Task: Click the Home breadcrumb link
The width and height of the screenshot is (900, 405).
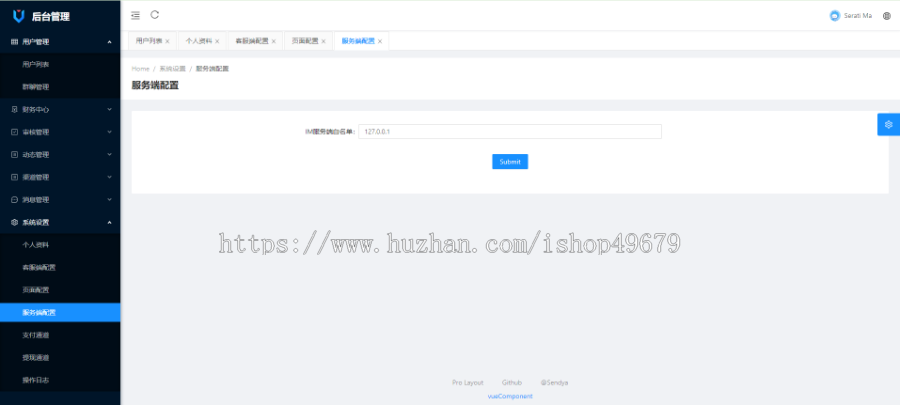Action: coord(141,69)
